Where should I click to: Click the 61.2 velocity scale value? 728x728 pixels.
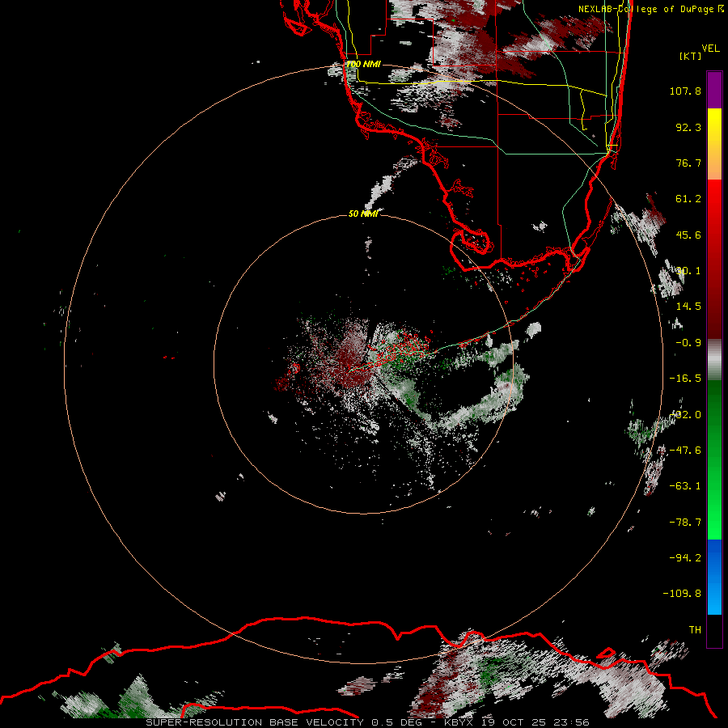coord(688,199)
